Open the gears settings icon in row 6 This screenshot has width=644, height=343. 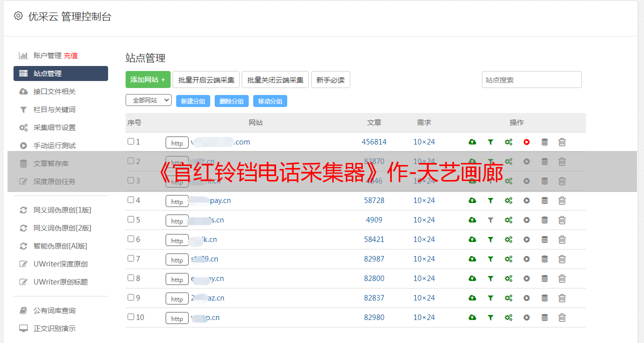(x=508, y=239)
